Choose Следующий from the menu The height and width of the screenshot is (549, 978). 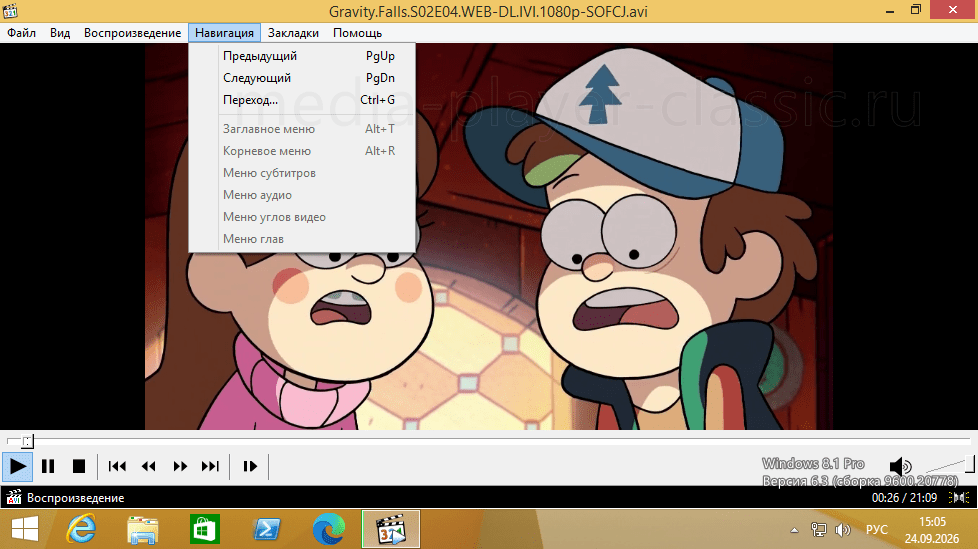pos(302,78)
